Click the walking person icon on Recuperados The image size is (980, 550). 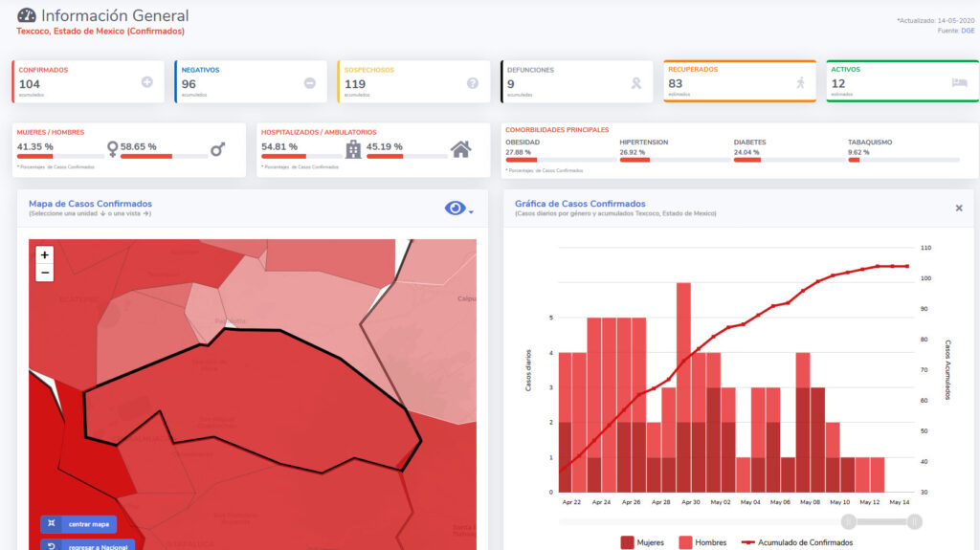tap(799, 83)
